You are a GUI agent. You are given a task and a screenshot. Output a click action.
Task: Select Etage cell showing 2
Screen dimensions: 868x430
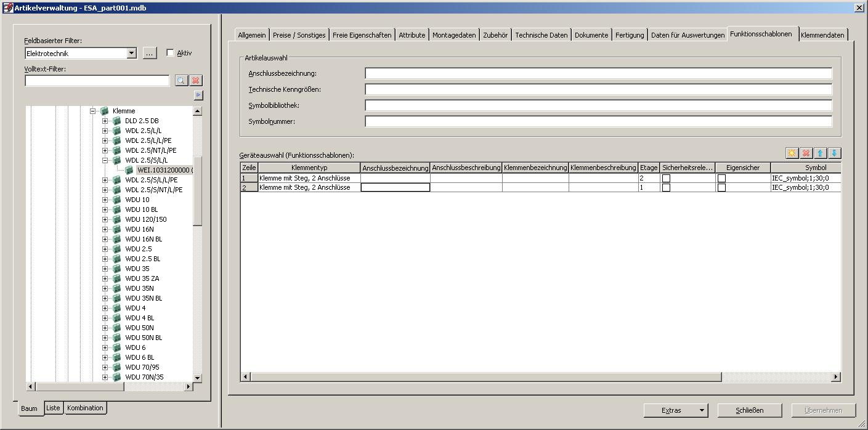point(649,178)
